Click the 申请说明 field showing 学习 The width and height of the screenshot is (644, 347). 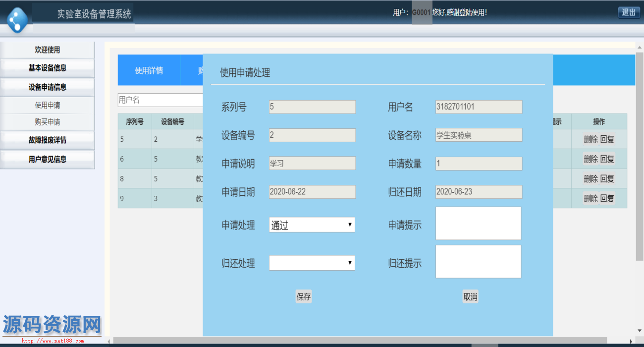(x=312, y=164)
